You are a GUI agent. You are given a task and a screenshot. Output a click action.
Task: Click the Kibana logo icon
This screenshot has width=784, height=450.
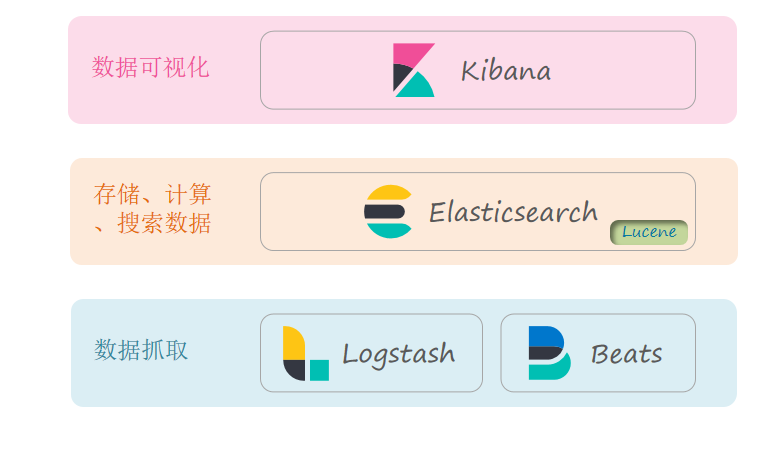413,70
